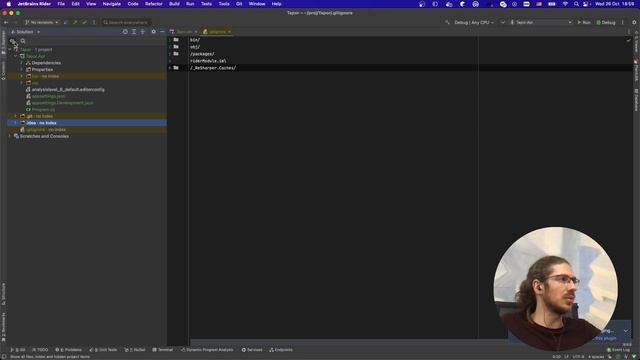Open the Git menu
Viewport: 640px width, 360px height.
239,4
